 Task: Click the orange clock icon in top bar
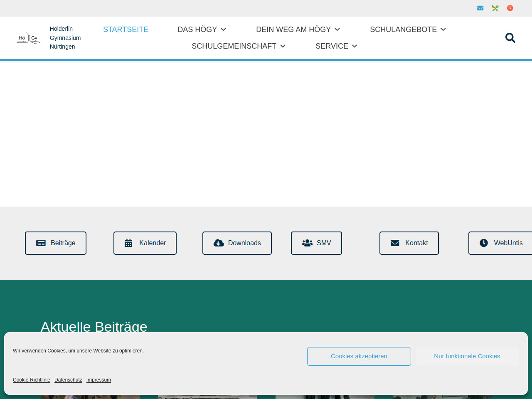click(x=510, y=8)
